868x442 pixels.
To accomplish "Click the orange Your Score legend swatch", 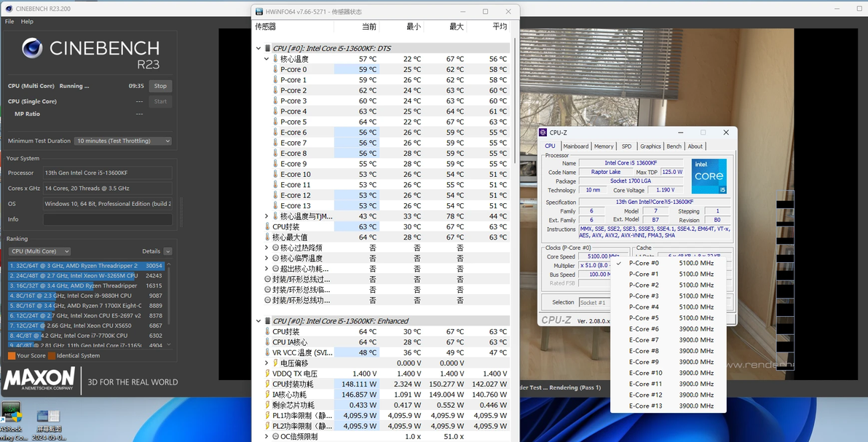I will click(12, 355).
